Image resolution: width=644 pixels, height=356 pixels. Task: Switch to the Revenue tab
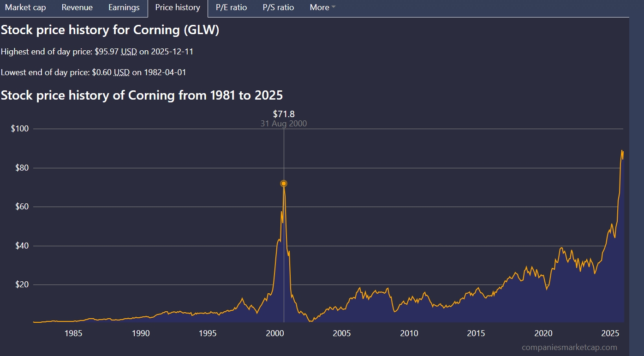(x=77, y=8)
